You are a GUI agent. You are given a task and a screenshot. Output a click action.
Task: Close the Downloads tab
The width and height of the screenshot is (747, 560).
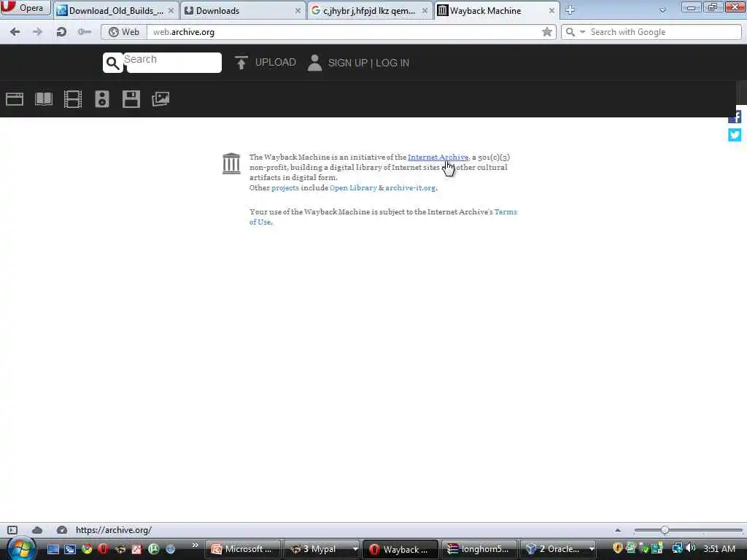click(x=298, y=10)
